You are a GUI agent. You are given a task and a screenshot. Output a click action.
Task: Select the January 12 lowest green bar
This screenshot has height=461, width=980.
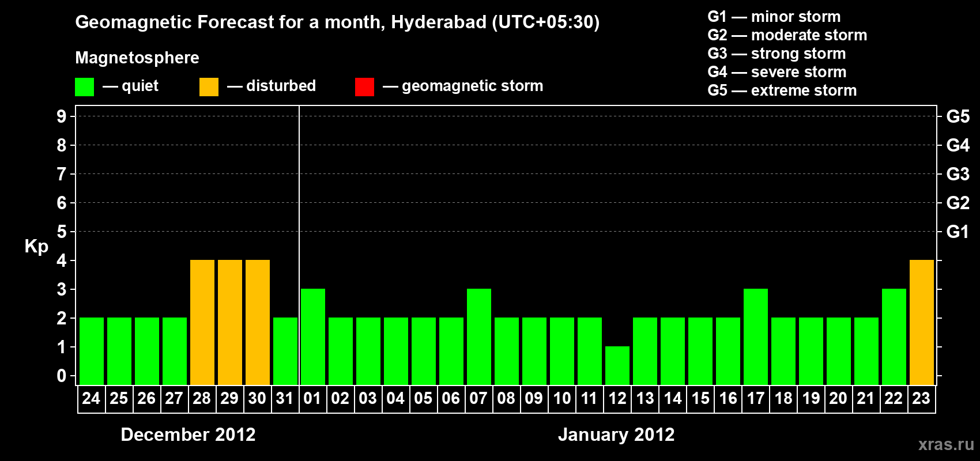617,366
